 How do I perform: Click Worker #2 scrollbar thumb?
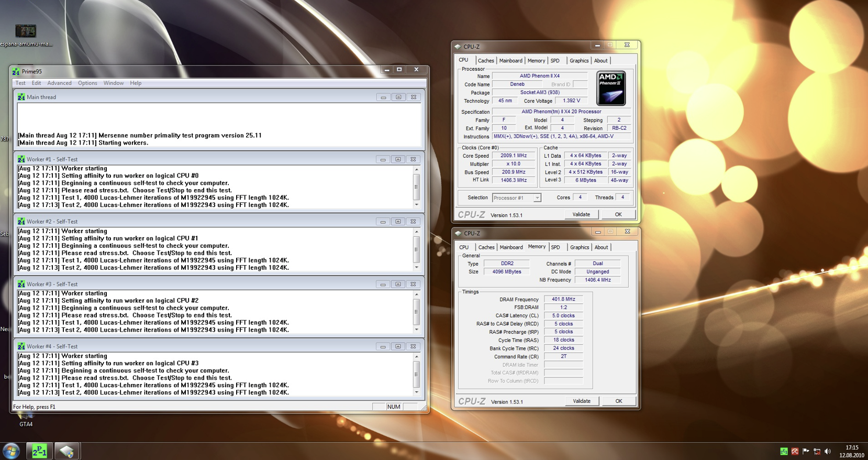(x=417, y=249)
